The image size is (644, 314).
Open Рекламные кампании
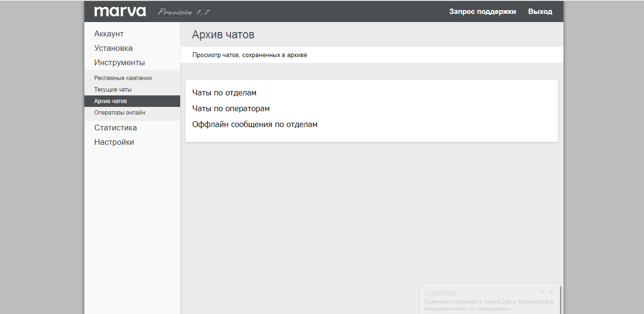click(123, 78)
